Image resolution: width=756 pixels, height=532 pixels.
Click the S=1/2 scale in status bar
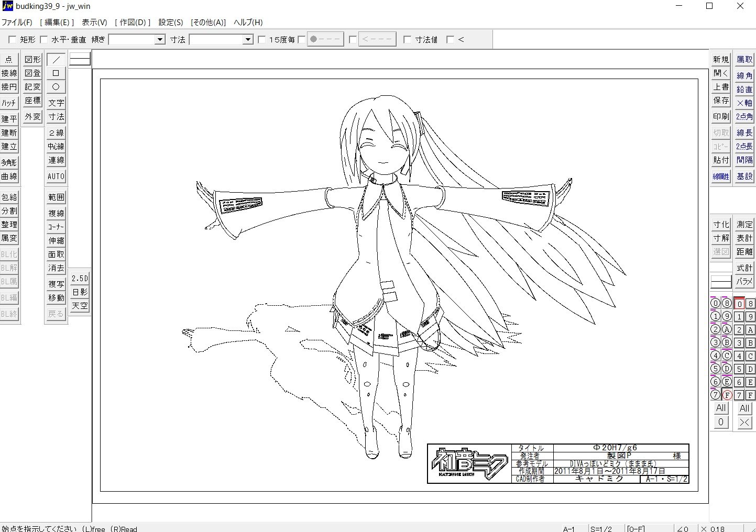pos(601,528)
